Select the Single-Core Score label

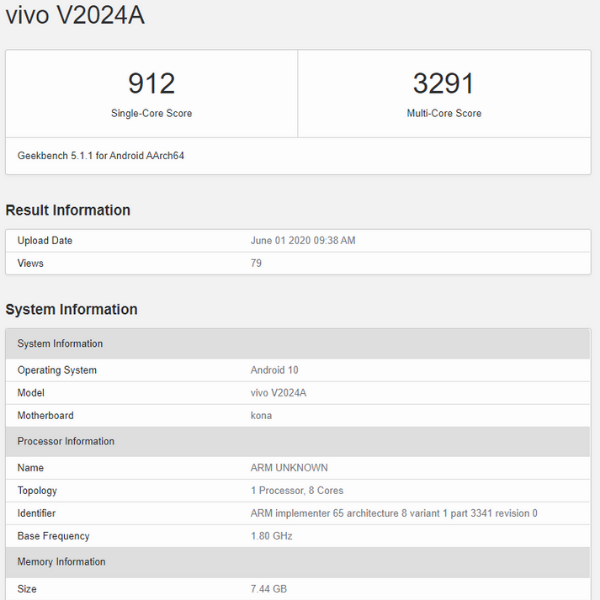click(x=151, y=113)
